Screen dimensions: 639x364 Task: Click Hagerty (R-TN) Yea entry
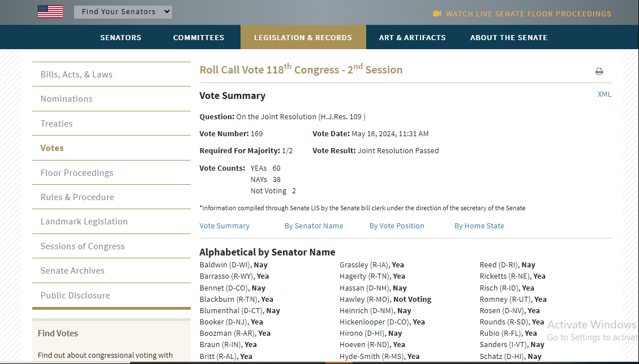tap(372, 276)
